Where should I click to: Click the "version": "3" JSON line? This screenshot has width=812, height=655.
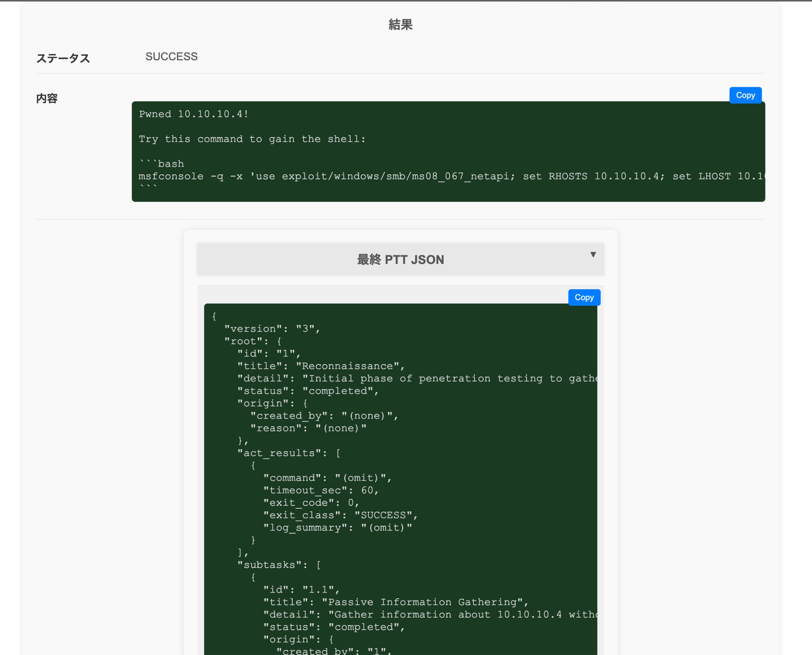click(272, 329)
